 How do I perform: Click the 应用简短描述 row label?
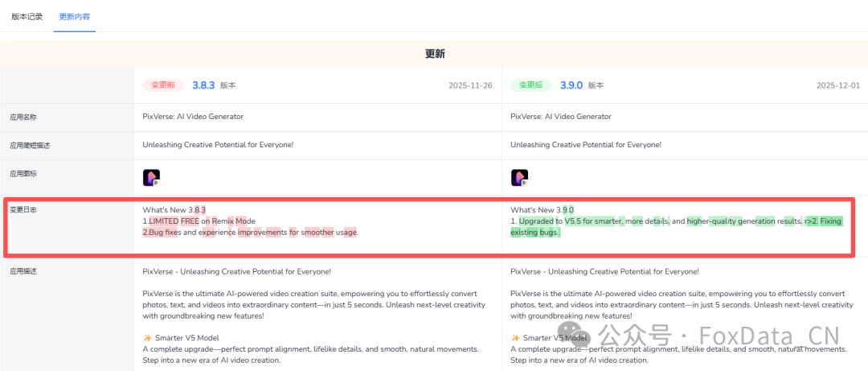point(30,146)
